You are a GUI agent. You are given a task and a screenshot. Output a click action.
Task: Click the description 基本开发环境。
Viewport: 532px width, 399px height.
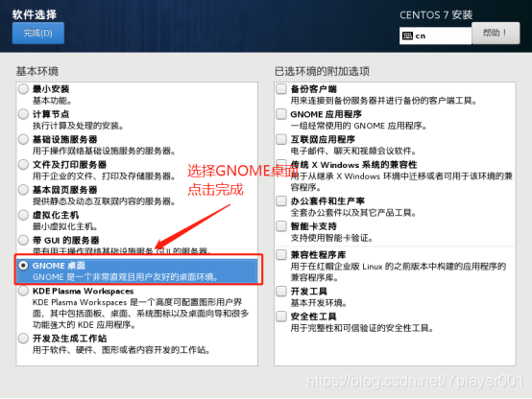pos(319,303)
